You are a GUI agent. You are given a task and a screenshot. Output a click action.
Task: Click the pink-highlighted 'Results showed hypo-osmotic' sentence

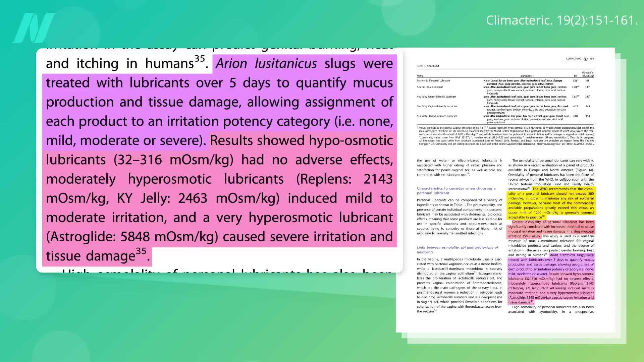point(301,141)
